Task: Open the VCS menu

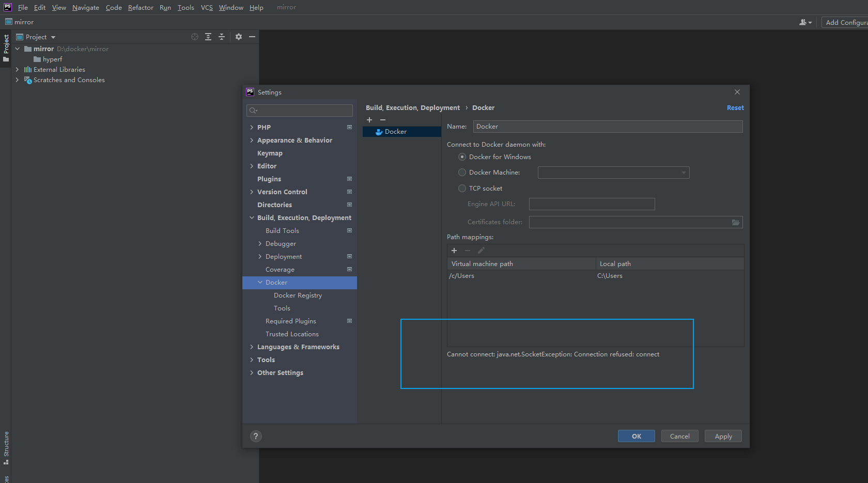Action: (x=207, y=7)
